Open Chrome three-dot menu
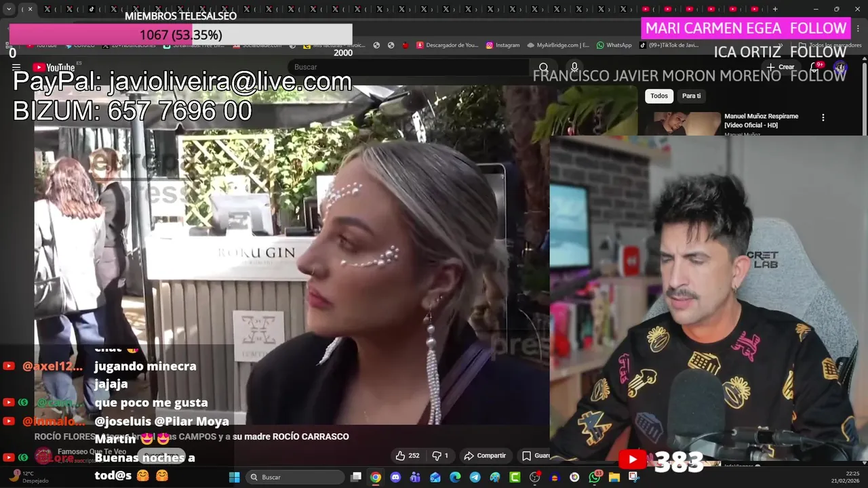868x488 pixels. point(859,28)
